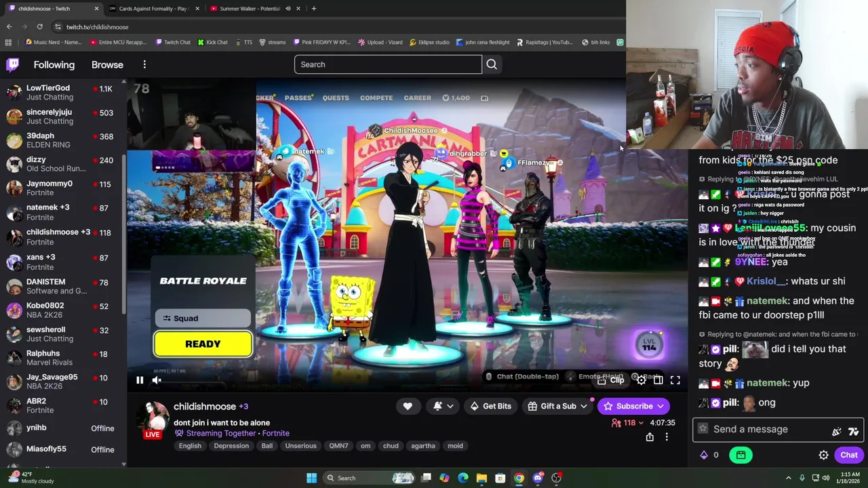Go to the Following tab

click(x=54, y=65)
